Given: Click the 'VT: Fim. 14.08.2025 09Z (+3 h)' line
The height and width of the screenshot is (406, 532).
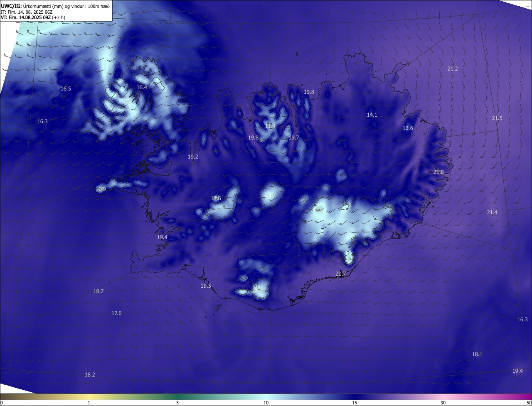Looking at the screenshot, I should [x=33, y=17].
